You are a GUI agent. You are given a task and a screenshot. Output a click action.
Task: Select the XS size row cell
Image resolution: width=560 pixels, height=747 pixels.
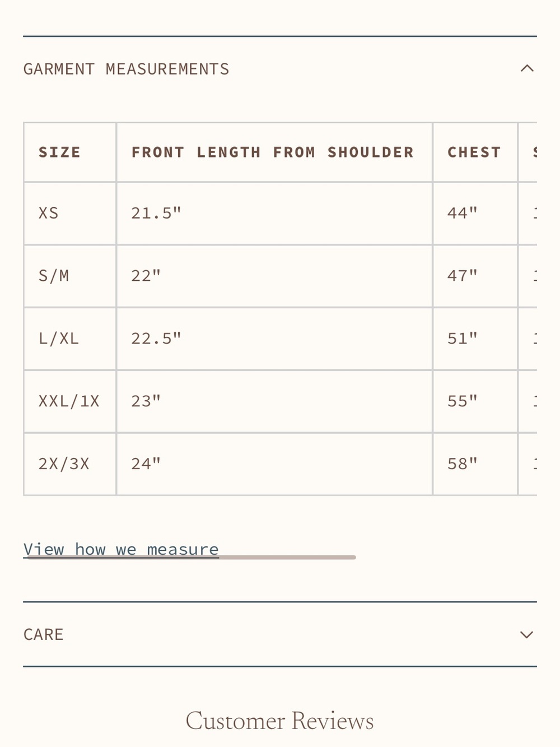(x=70, y=214)
